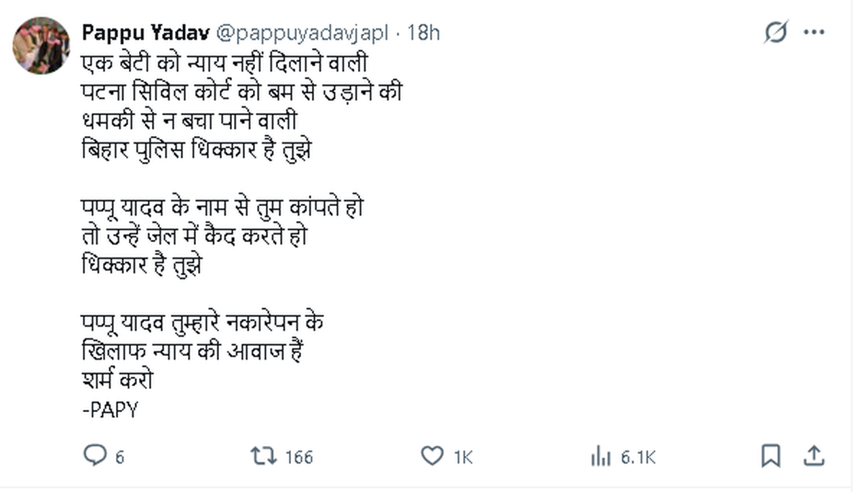Click the 1K likes count

click(462, 457)
